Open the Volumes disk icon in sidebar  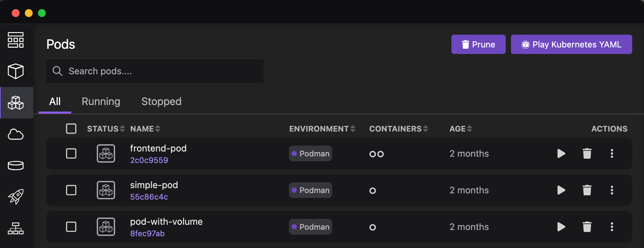coord(16,166)
